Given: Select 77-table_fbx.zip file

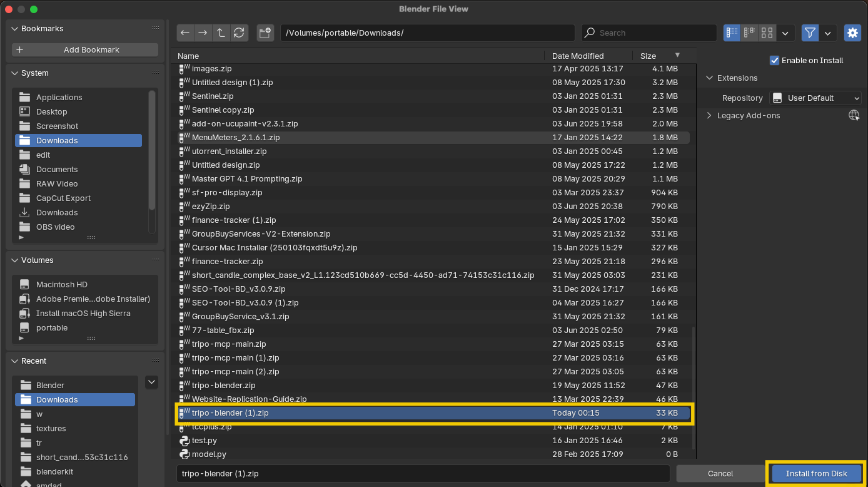Looking at the screenshot, I should coord(433,330).
